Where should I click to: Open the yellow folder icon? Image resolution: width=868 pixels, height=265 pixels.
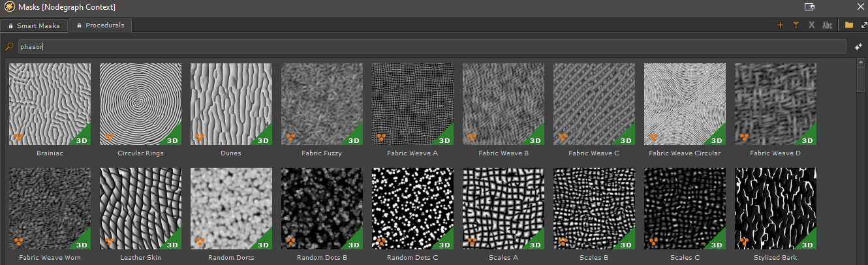point(849,25)
